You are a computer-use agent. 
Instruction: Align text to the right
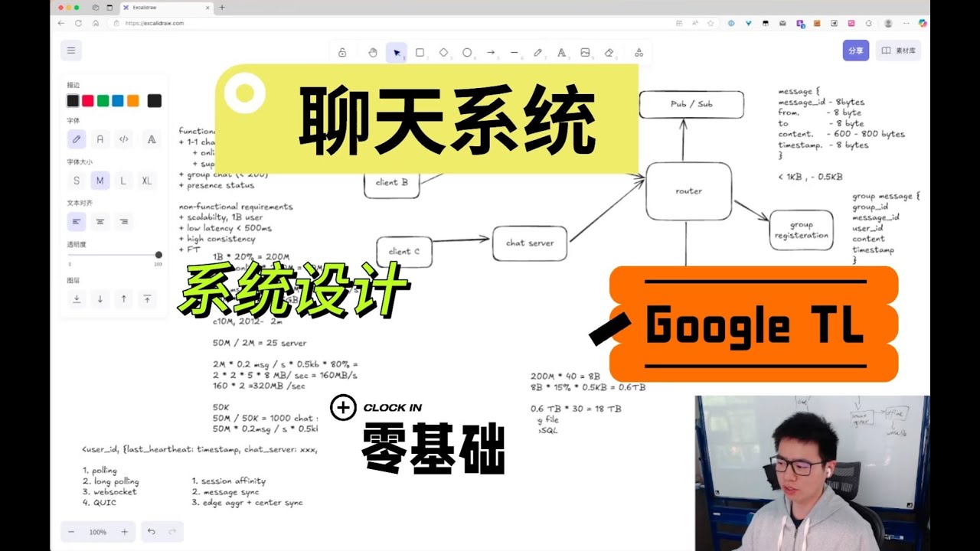(123, 222)
